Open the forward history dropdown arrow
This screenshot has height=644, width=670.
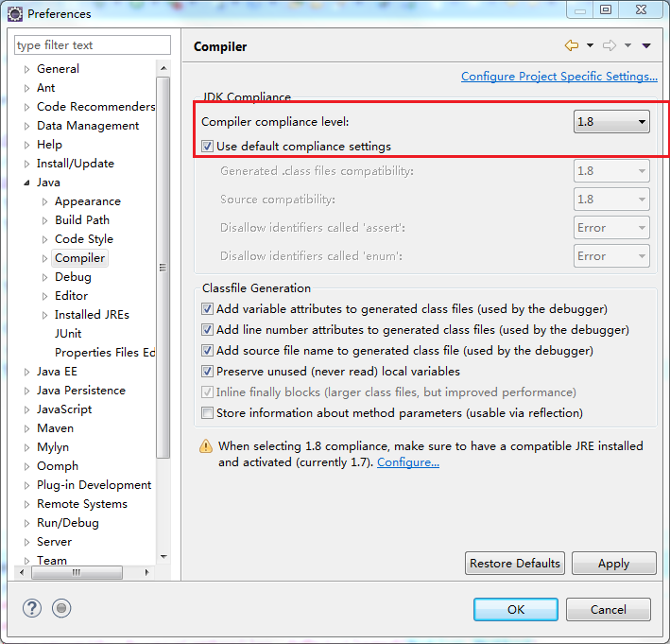[x=627, y=45]
